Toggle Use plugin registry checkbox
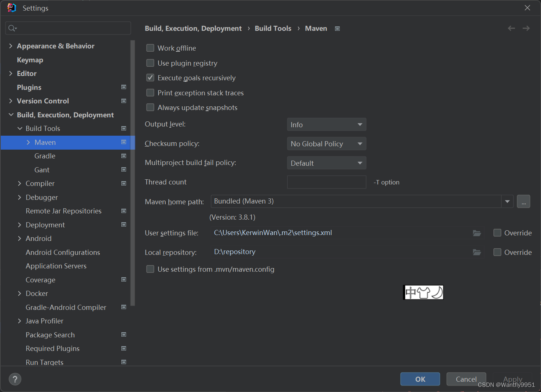 coord(150,63)
